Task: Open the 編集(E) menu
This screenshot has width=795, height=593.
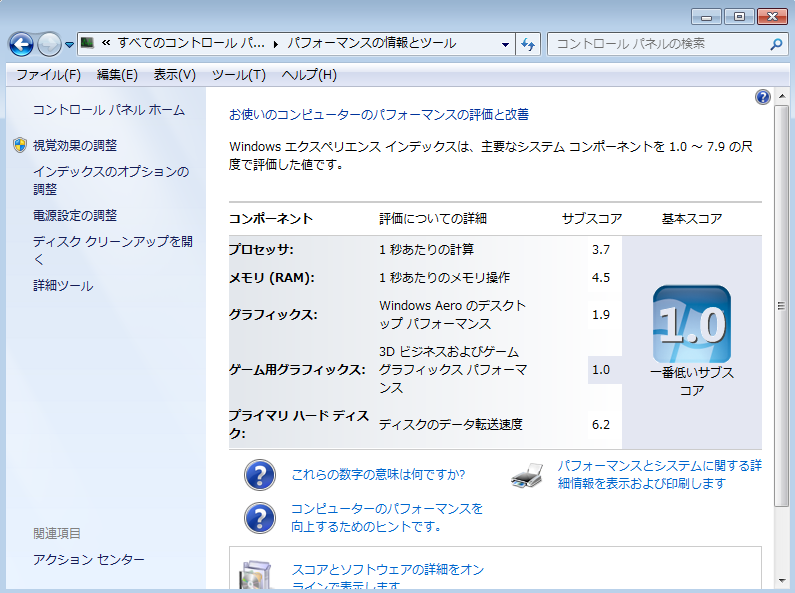Action: (117, 75)
